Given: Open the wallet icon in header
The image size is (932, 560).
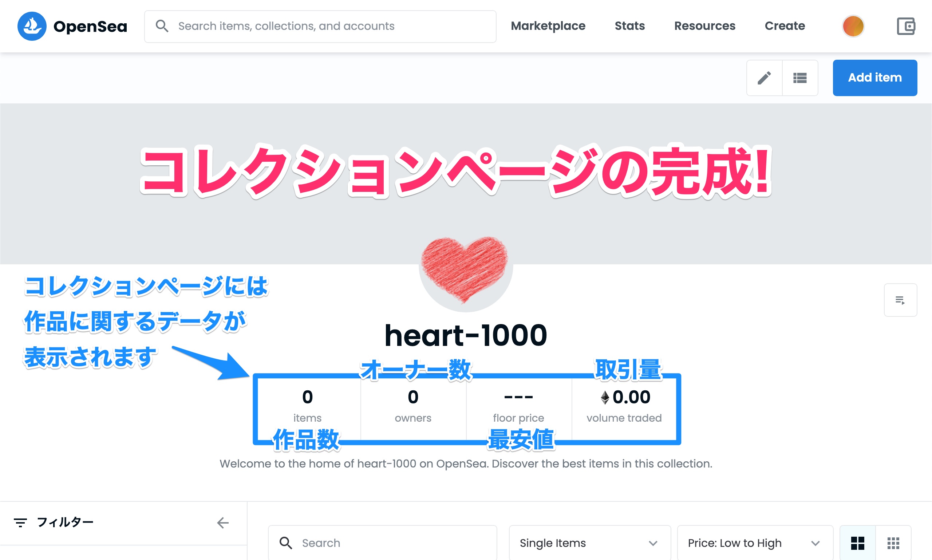Looking at the screenshot, I should 906,26.
